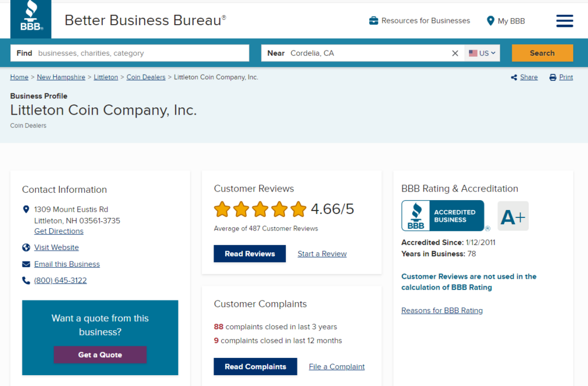Screen dimensions: 588x386
Task: Click the envelope icon beside Email this Business
Action: click(26, 264)
